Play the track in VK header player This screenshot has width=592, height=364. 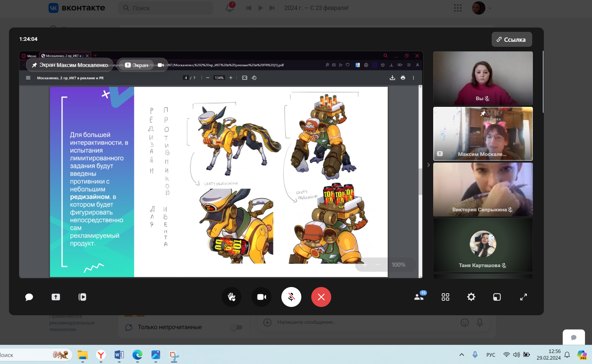click(x=260, y=8)
